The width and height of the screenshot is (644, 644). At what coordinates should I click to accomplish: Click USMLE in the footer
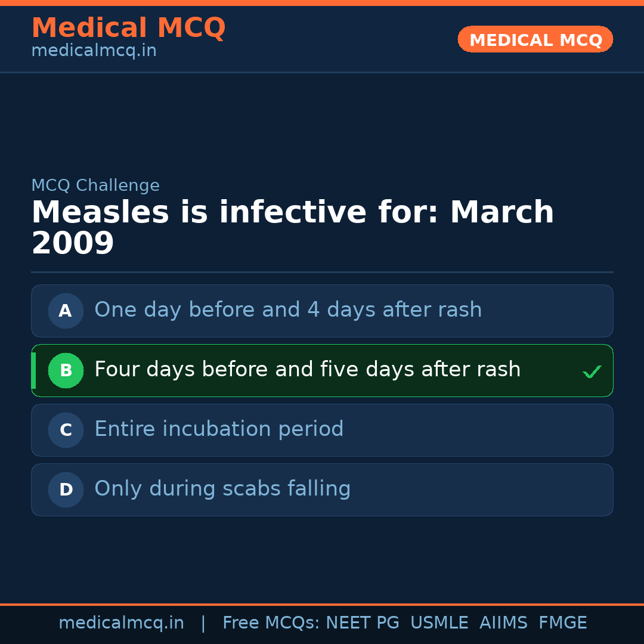[x=439, y=623]
